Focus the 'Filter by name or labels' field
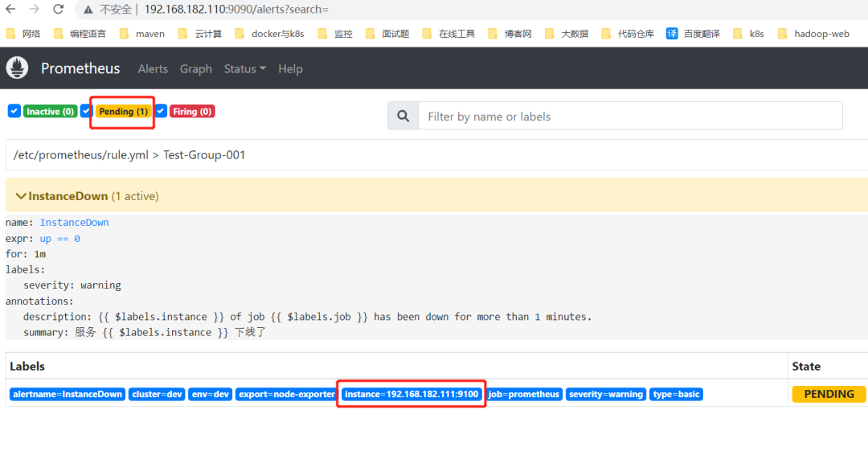Screen dimensions: 868x451 tap(631, 116)
